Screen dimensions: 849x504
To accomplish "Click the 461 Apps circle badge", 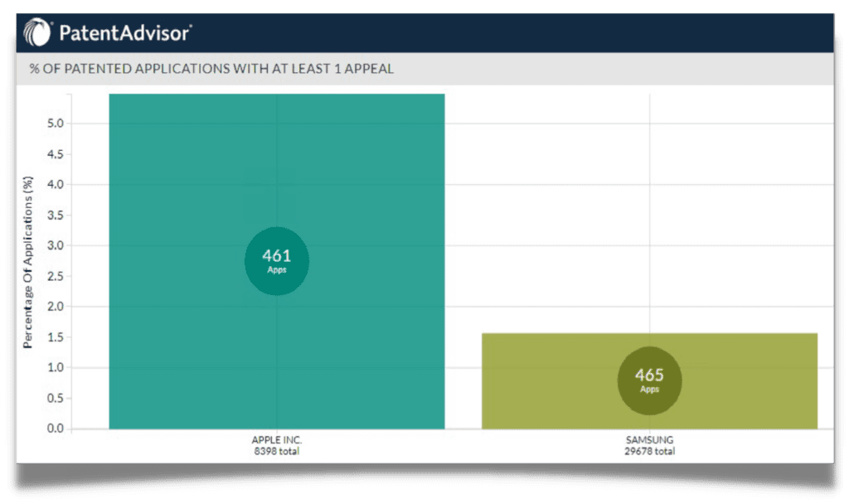I will click(277, 261).
